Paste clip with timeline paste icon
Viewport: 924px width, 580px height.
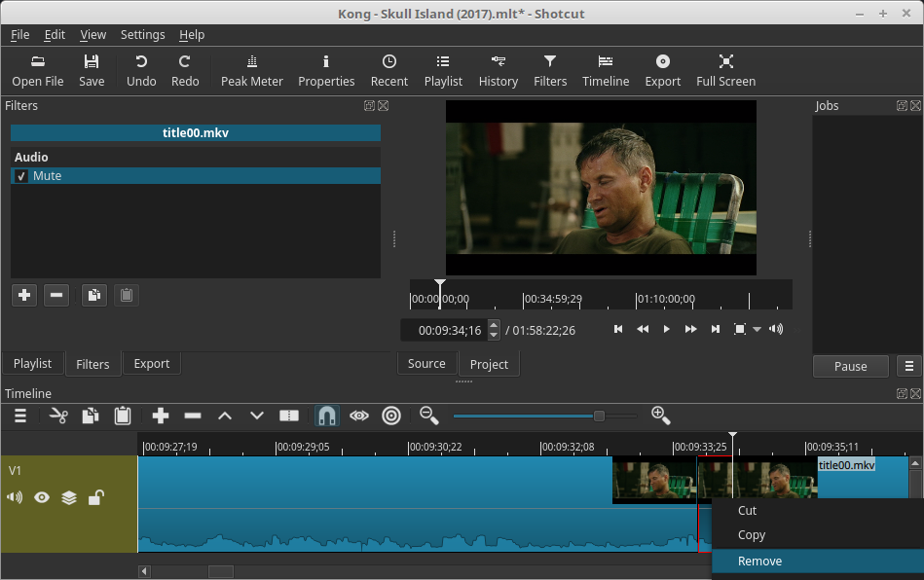[x=123, y=417]
